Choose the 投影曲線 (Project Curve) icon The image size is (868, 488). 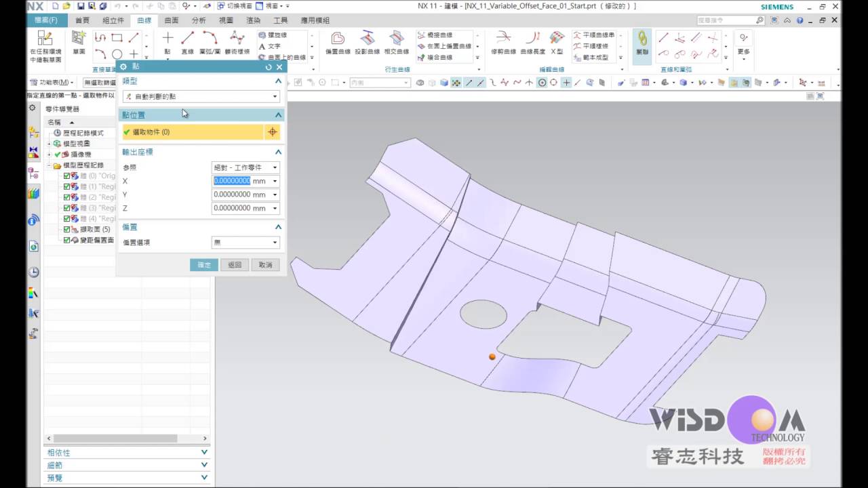pos(367,42)
